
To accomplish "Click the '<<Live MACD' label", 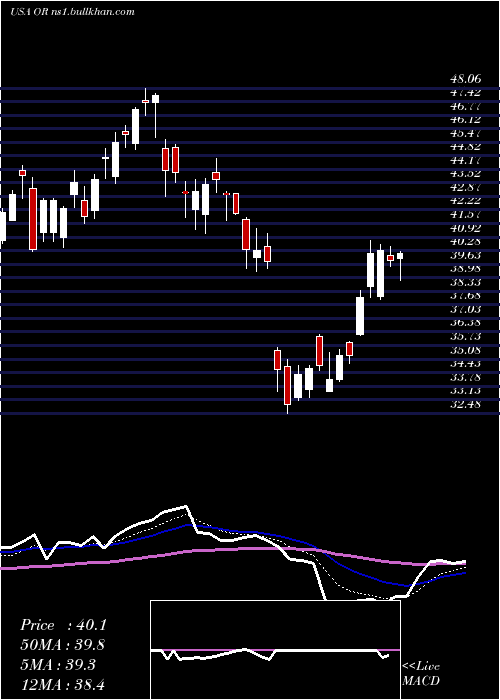I will click(421, 674).
